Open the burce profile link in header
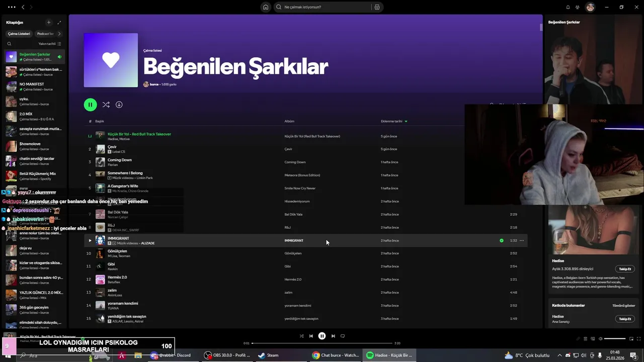Image resolution: width=644 pixels, height=362 pixels. (154, 84)
